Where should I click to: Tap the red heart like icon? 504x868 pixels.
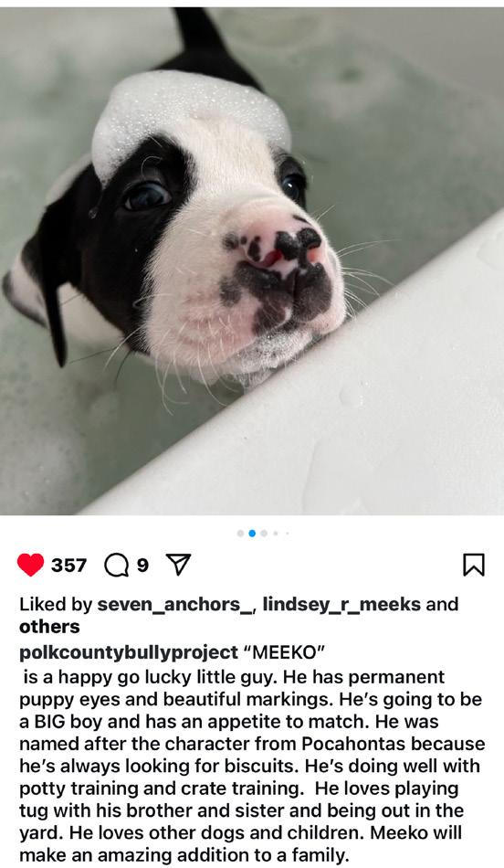click(x=30, y=565)
